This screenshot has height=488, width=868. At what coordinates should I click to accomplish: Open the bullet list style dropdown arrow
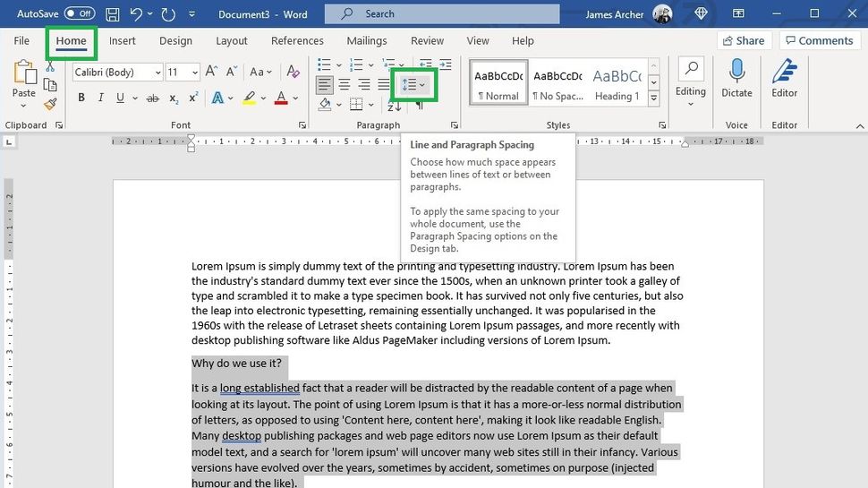coord(339,65)
